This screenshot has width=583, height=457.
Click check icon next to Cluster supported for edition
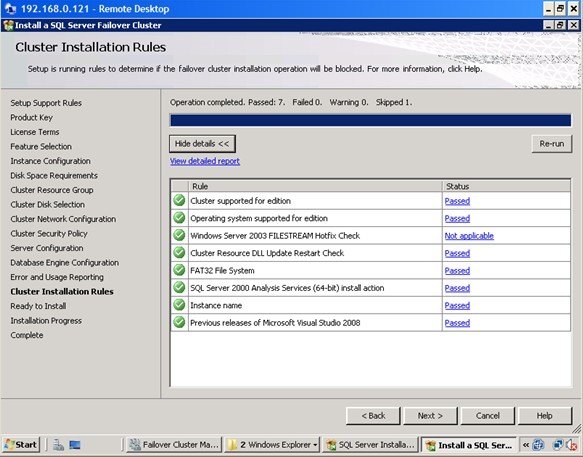coord(179,200)
